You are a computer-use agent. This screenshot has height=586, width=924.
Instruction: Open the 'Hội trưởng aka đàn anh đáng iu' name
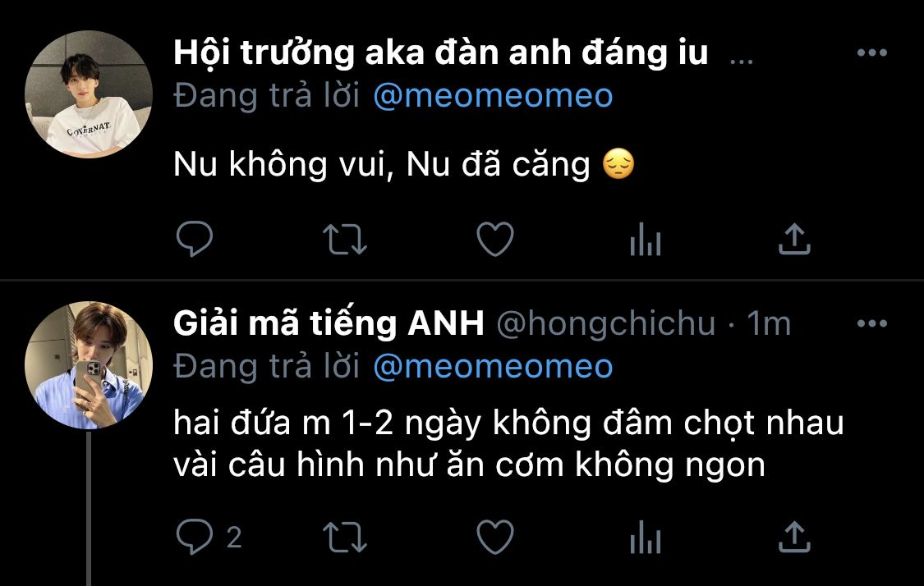(441, 53)
